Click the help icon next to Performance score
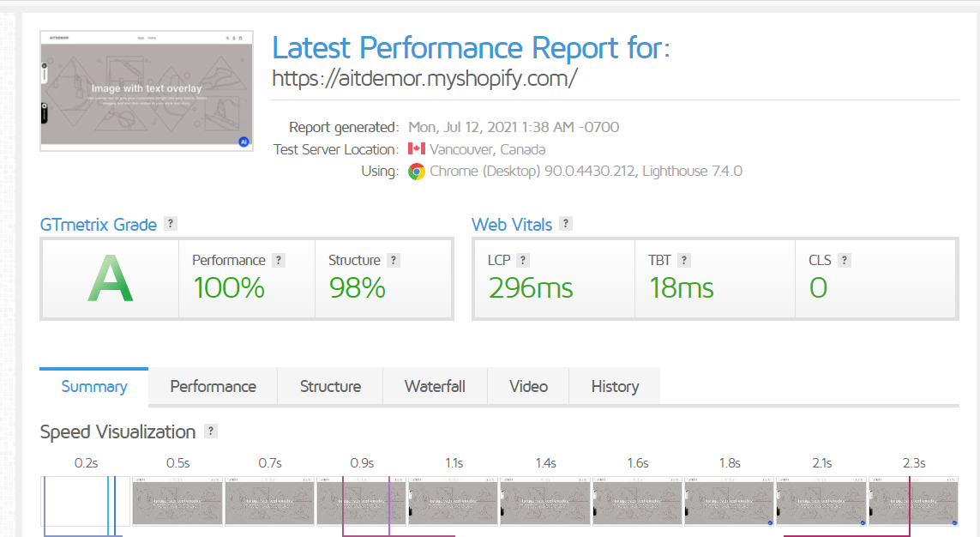This screenshot has width=980, height=537. point(279,260)
